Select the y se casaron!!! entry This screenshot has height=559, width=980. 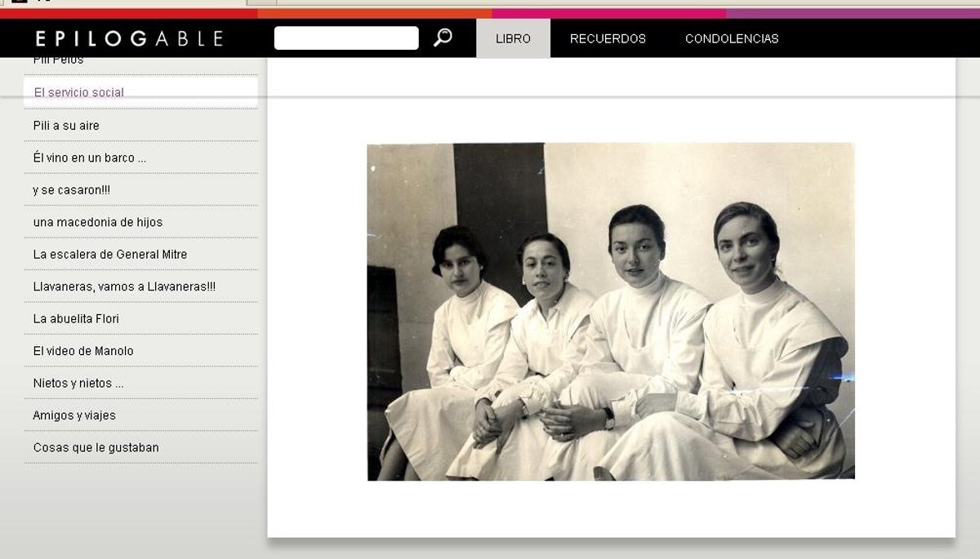click(72, 190)
